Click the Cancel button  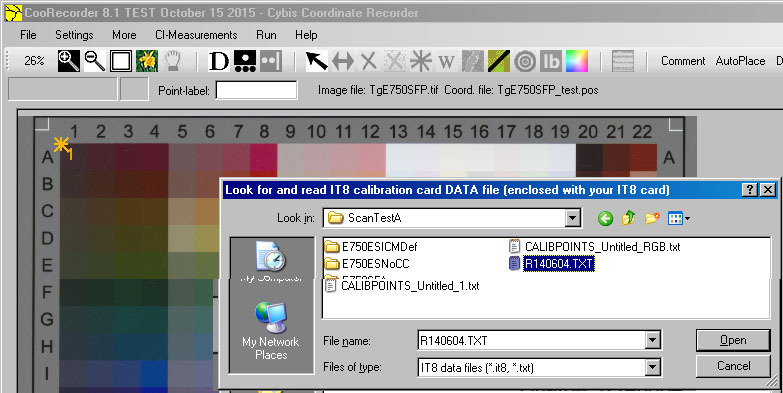click(733, 366)
